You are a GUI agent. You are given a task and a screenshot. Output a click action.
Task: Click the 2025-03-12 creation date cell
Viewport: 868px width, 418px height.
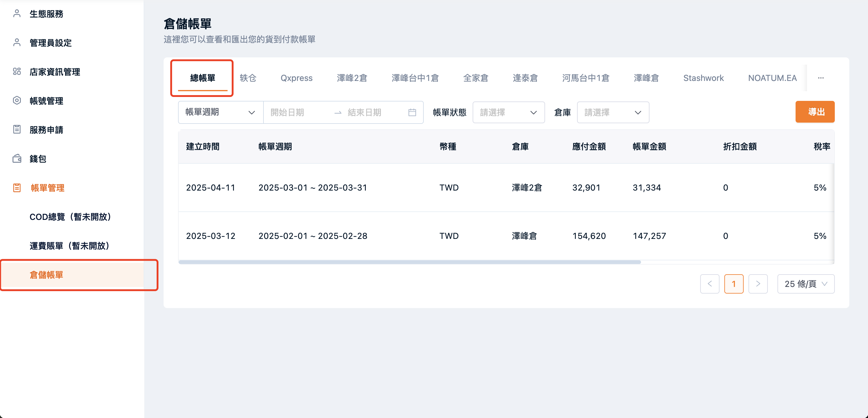[211, 236]
